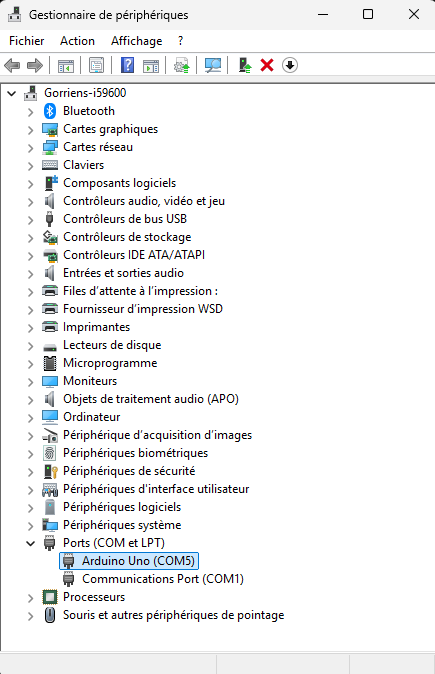Click the Bluetooth logo icon
The image size is (435, 674).
click(x=50, y=111)
